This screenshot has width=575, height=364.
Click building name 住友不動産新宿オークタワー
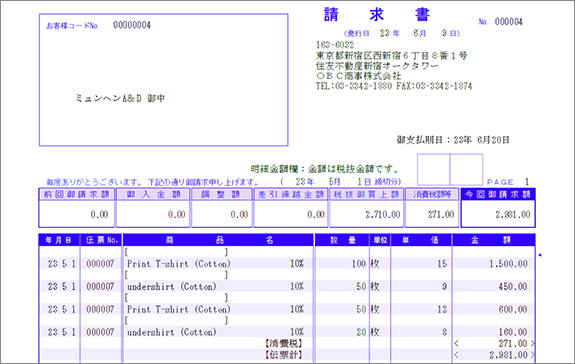click(377, 66)
